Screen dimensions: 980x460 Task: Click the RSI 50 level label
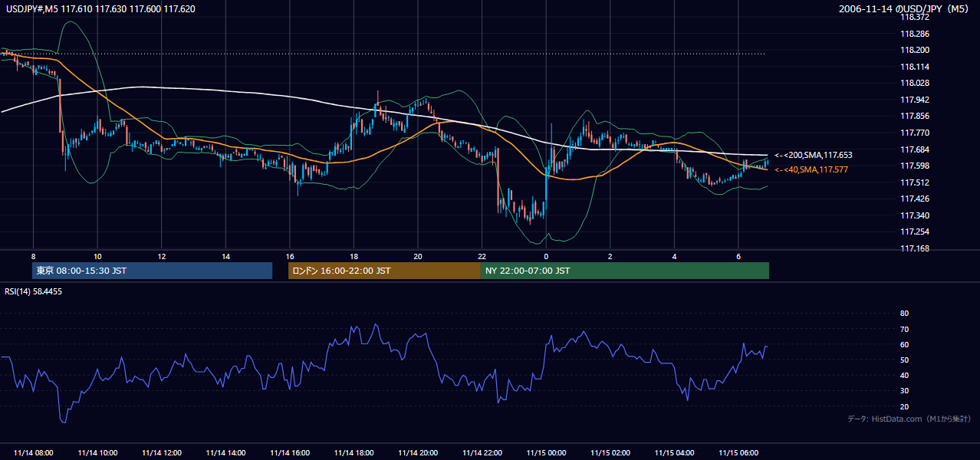pos(904,360)
